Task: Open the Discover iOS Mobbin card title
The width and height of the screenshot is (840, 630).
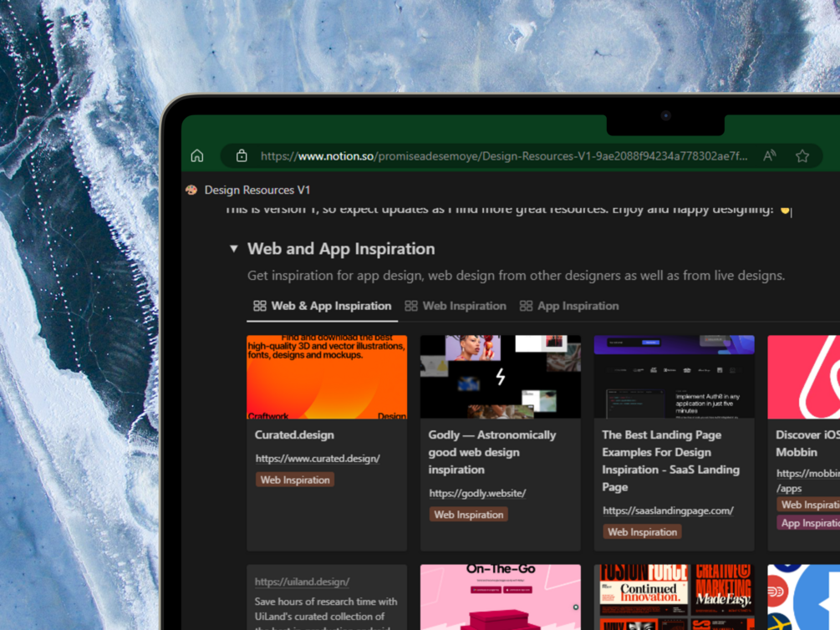Action: [807, 444]
